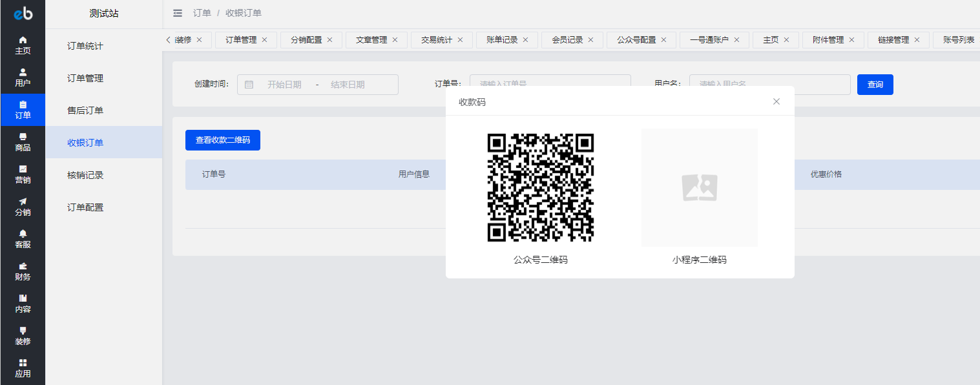Viewport: 980px width, 385px height.
Task: Click the blue 查询 search button
Action: coord(875,85)
